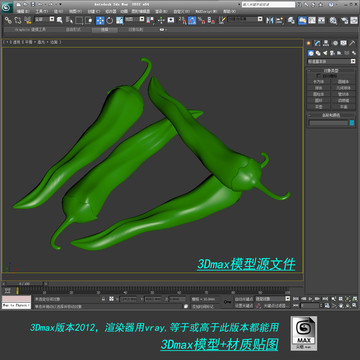Toggle the Selection Lock padlock
The height and width of the screenshot is (360, 360).
pos(103,299)
